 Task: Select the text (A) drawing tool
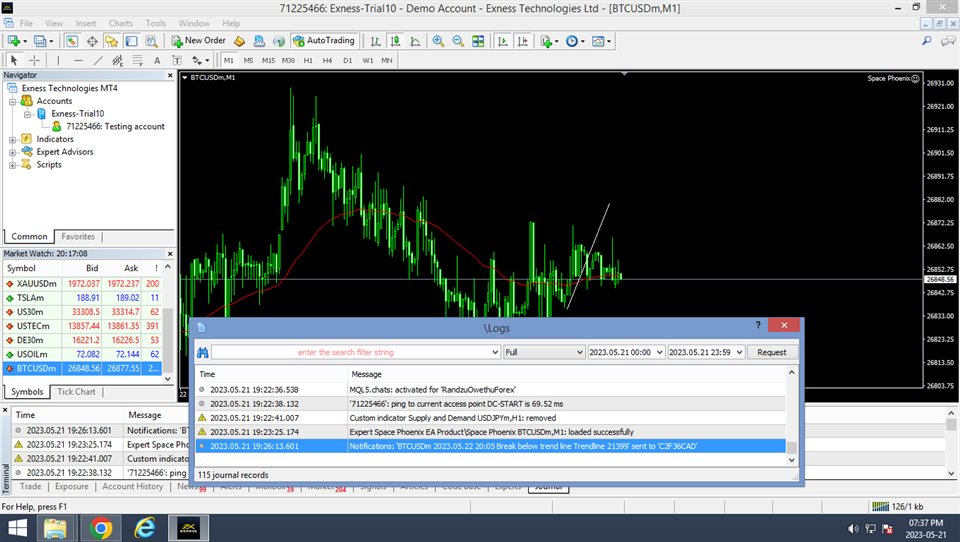[157, 60]
